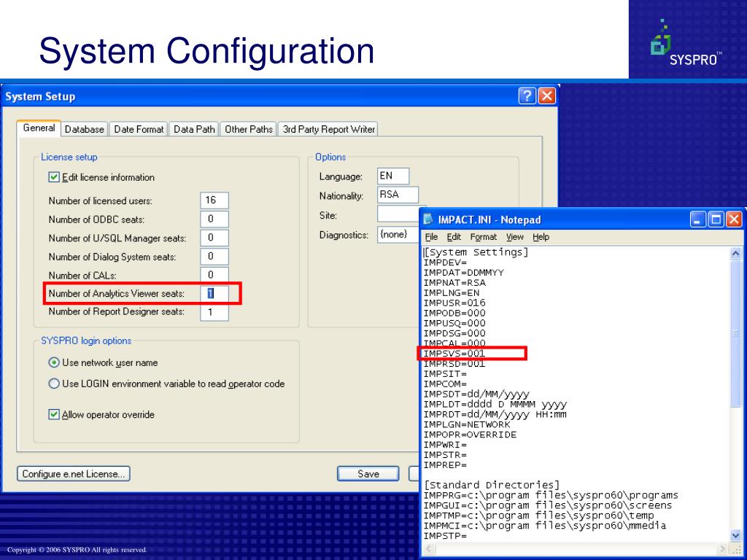Open the Notepad Help menu

pyautogui.click(x=541, y=237)
